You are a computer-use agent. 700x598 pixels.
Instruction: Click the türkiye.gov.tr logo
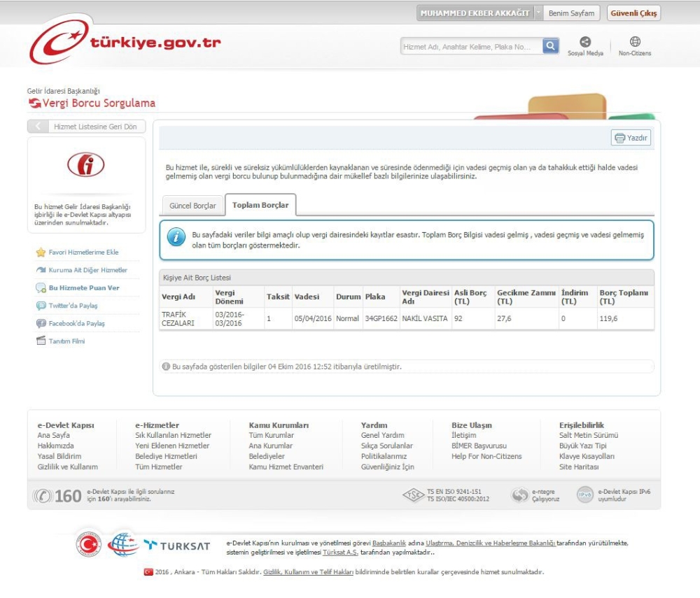pos(125,43)
